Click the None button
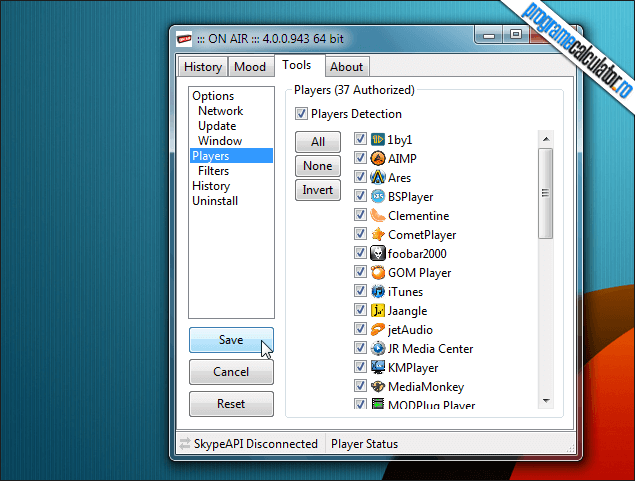Image resolution: width=635 pixels, height=481 pixels. tap(318, 166)
